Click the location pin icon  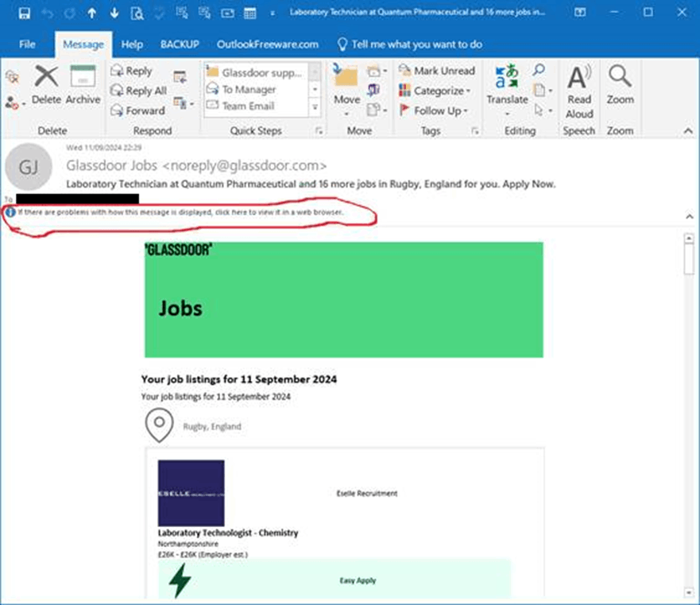click(159, 425)
